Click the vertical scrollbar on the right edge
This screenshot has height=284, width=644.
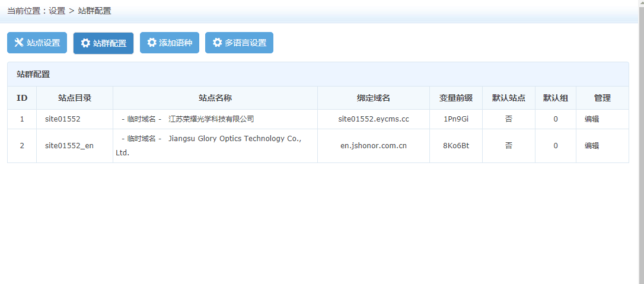tap(641, 142)
